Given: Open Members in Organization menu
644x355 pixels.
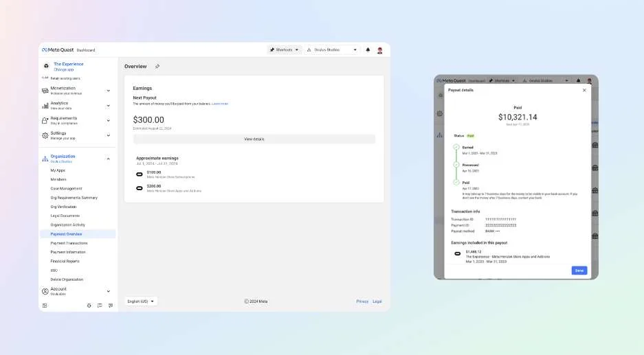Looking at the screenshot, I should pos(58,179).
